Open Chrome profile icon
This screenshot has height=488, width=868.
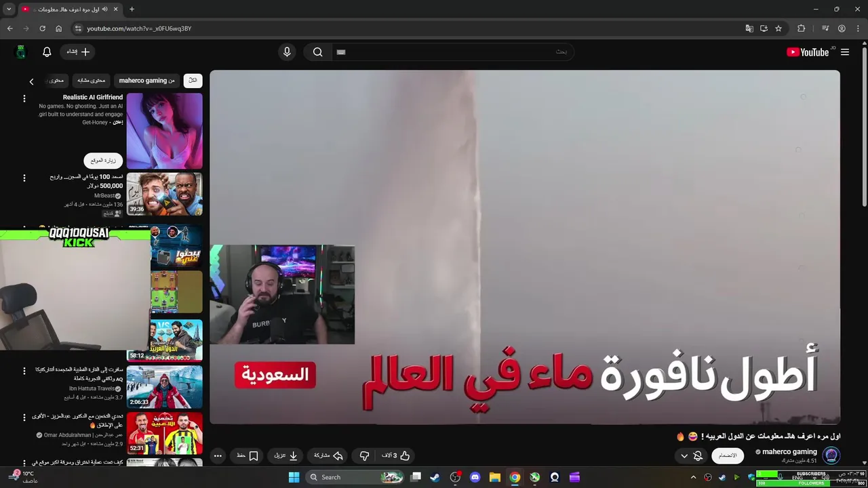pyautogui.click(x=842, y=28)
